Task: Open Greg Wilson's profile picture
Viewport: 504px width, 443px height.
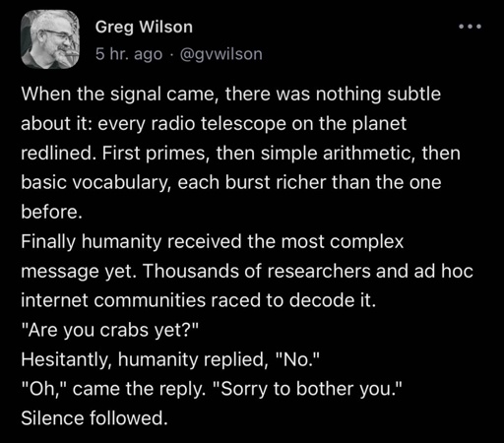Action: click(x=50, y=39)
